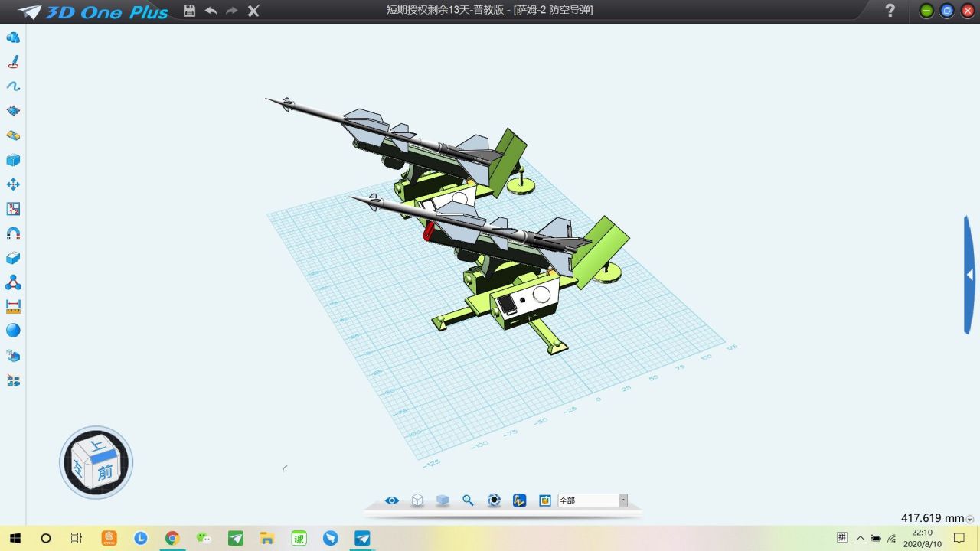Open the view aperture icon in bottom toolbar
Image resolution: width=980 pixels, height=551 pixels.
tap(494, 500)
